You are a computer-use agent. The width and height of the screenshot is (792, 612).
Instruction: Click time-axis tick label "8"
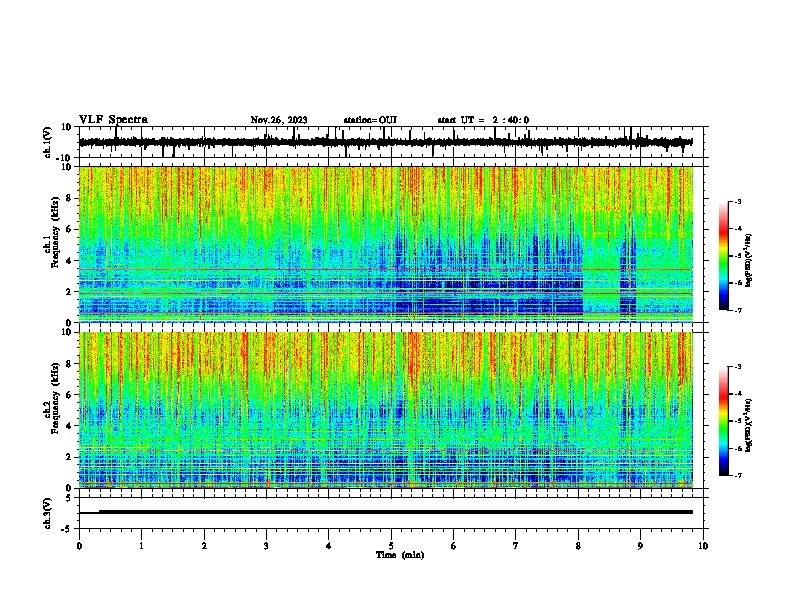pyautogui.click(x=578, y=546)
